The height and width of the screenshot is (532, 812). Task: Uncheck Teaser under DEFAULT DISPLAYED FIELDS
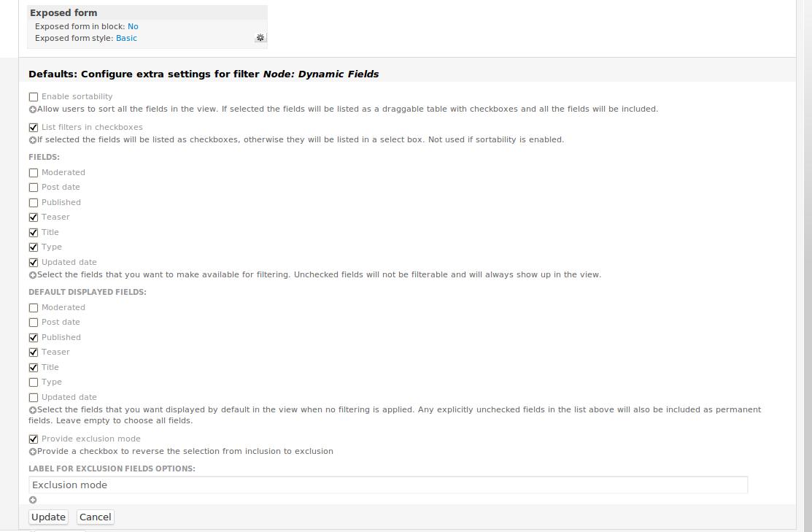(34, 352)
